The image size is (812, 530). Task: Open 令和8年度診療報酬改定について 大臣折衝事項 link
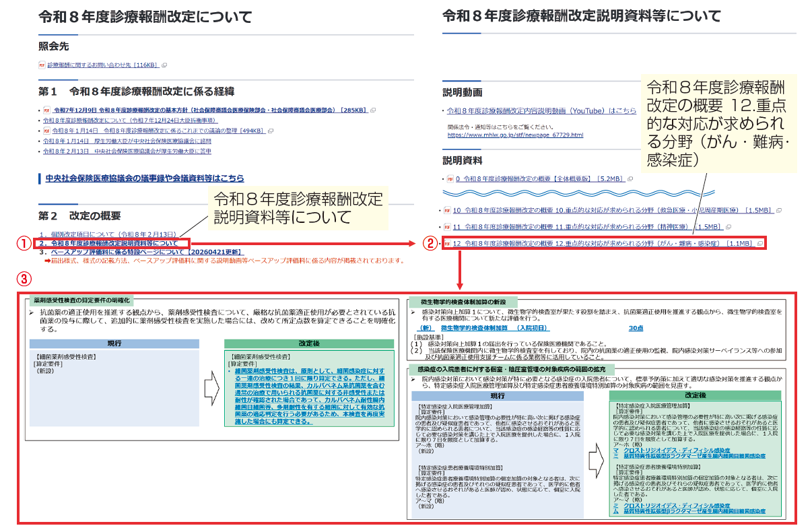click(x=130, y=120)
